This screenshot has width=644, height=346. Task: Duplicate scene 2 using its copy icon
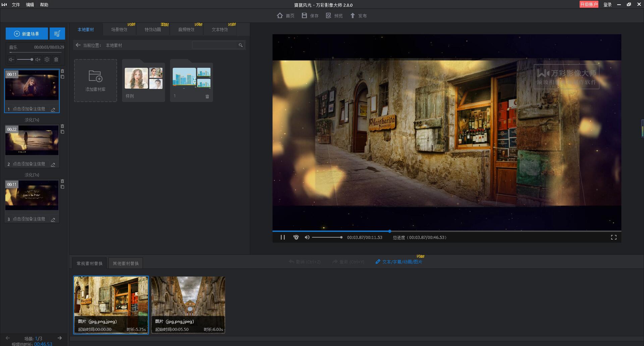[x=62, y=132]
